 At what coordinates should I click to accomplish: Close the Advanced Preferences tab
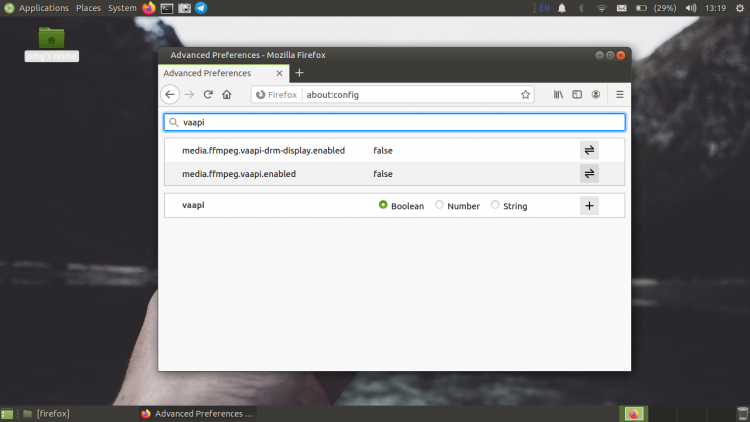(279, 73)
